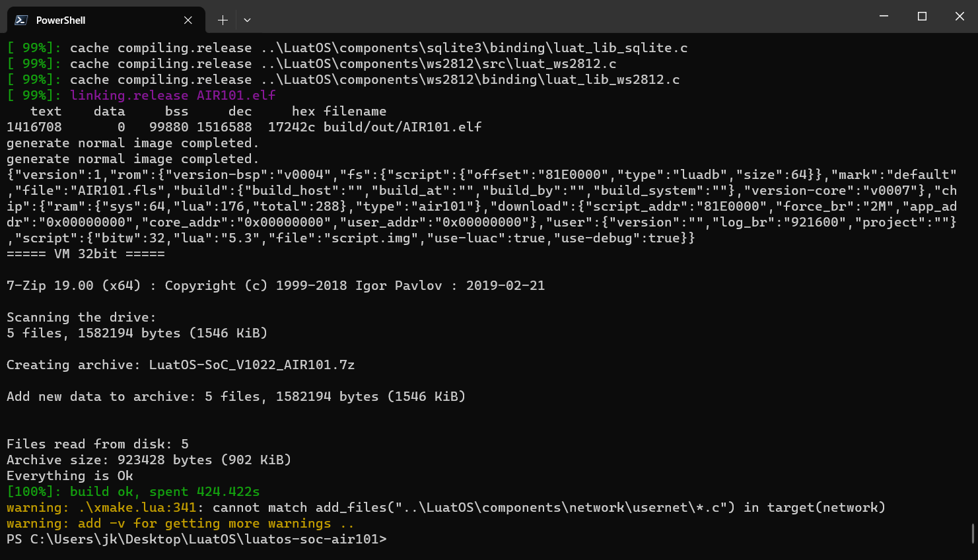Close the PowerShell tab with its X
Image resolution: width=978 pixels, height=560 pixels.
[188, 20]
